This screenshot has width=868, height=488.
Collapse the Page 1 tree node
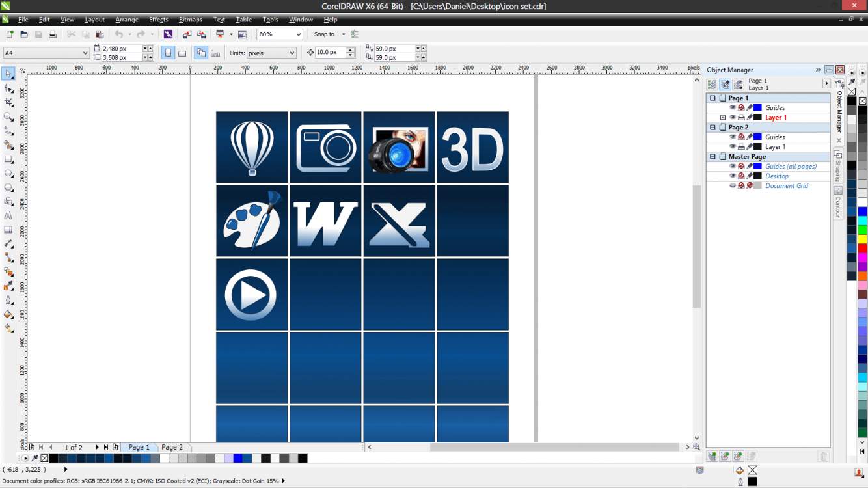(712, 98)
